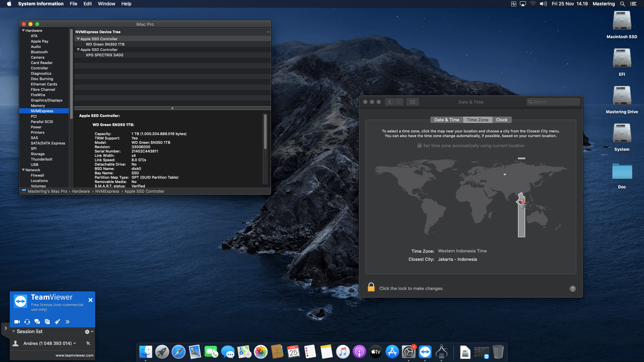This screenshot has height=362, width=644.
Task: Open the Window menu in menu bar
Action: [x=106, y=4]
